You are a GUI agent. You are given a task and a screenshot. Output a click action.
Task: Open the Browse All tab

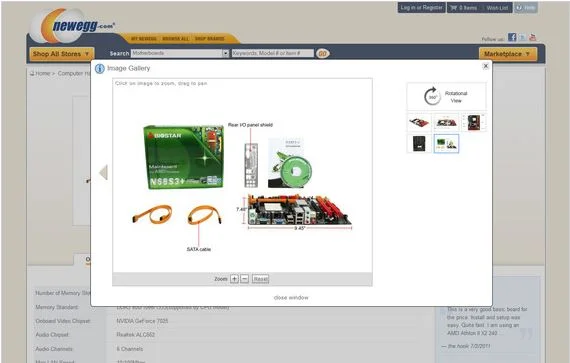tap(176, 39)
